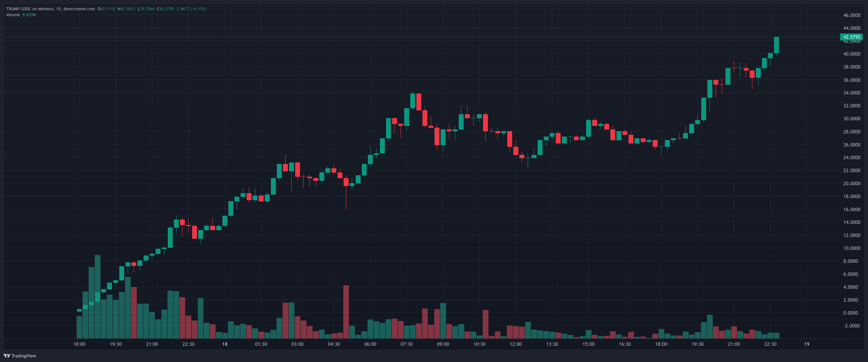Click the H42.5812 high value in header
Viewport: 868px width, 362px height.
[x=126, y=9]
